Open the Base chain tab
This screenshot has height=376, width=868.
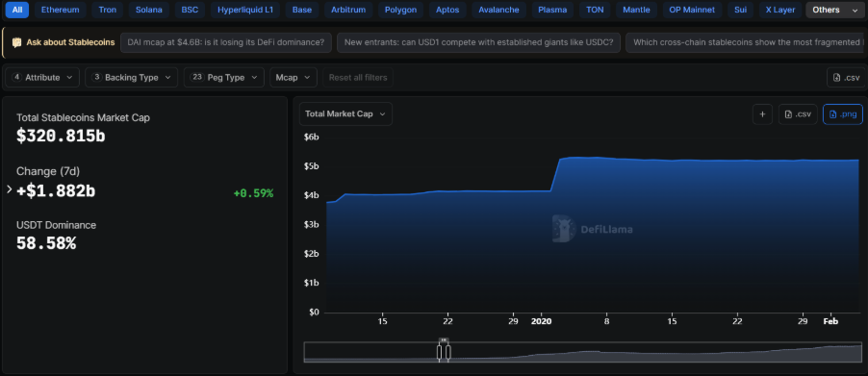coord(302,10)
